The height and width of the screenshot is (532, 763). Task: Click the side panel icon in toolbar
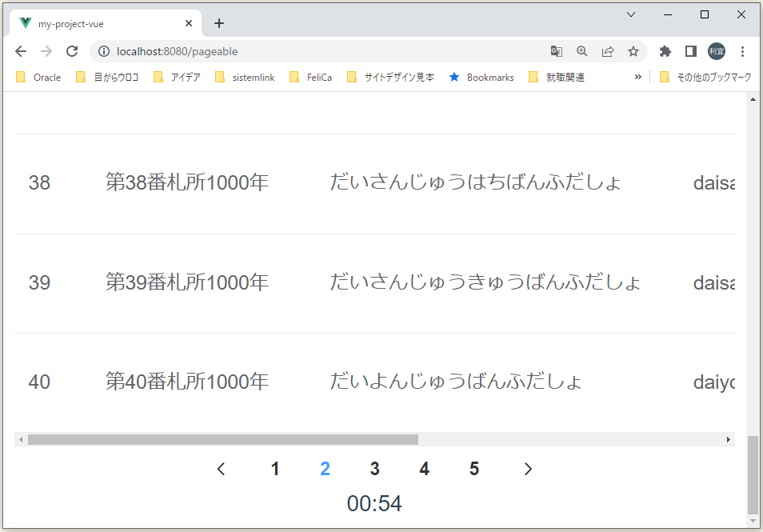[x=690, y=50]
